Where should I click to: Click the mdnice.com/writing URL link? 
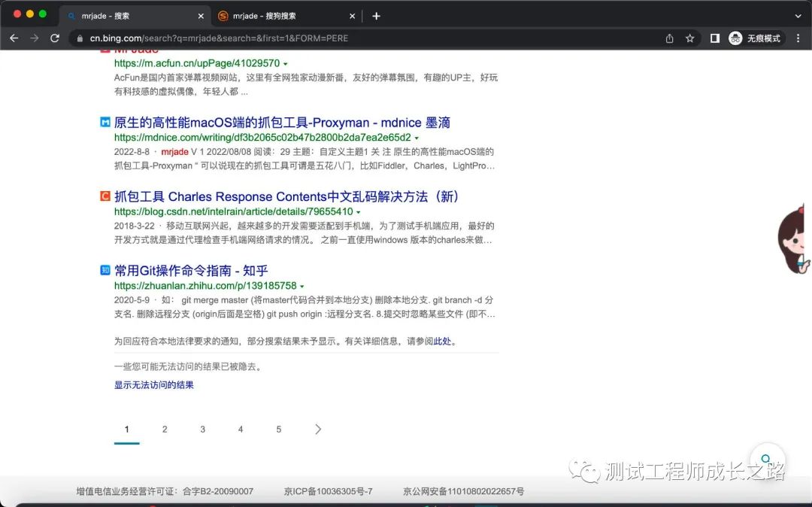262,137
